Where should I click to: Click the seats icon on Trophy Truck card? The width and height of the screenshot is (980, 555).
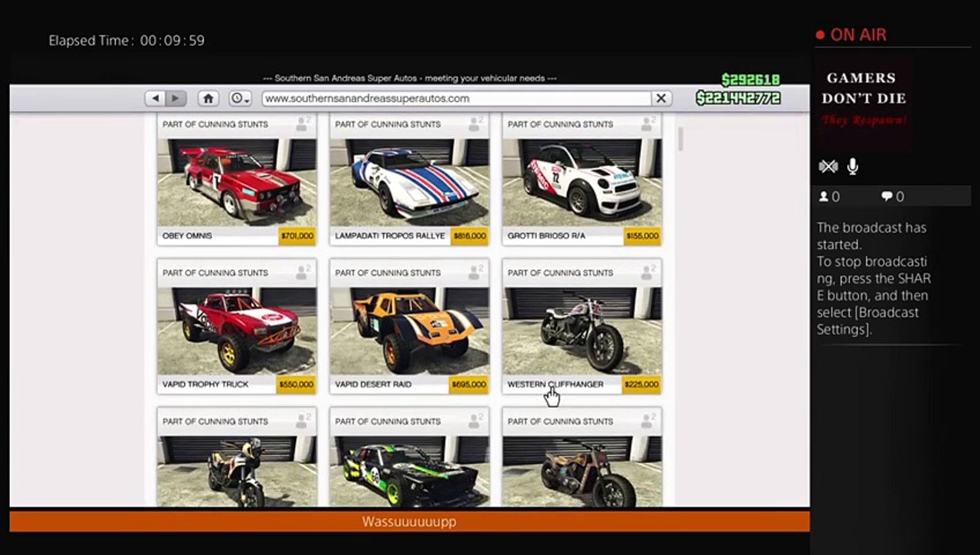(x=303, y=272)
